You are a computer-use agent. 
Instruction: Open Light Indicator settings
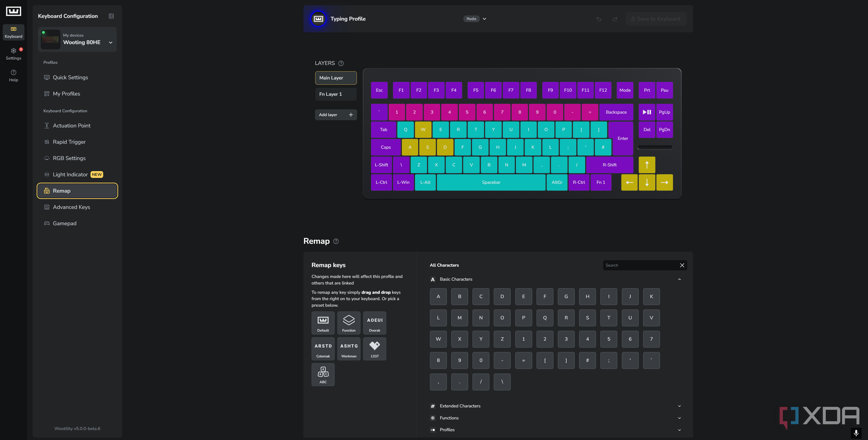(x=77, y=174)
